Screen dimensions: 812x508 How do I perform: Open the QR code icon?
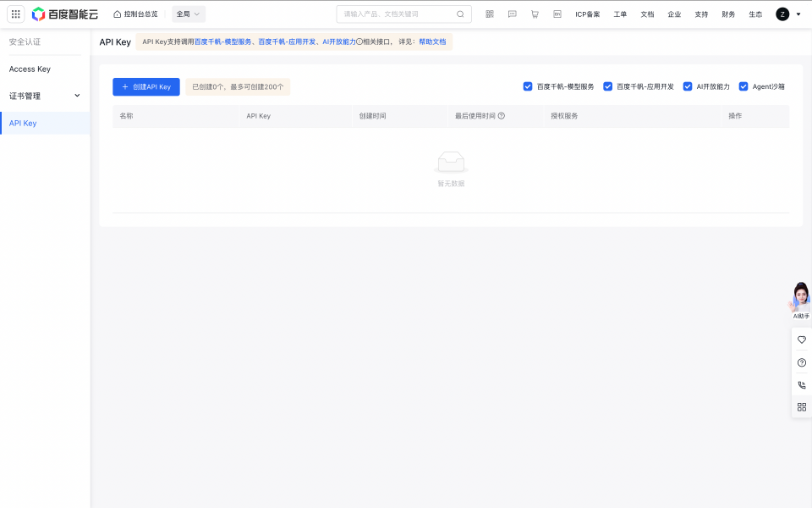tap(490, 14)
